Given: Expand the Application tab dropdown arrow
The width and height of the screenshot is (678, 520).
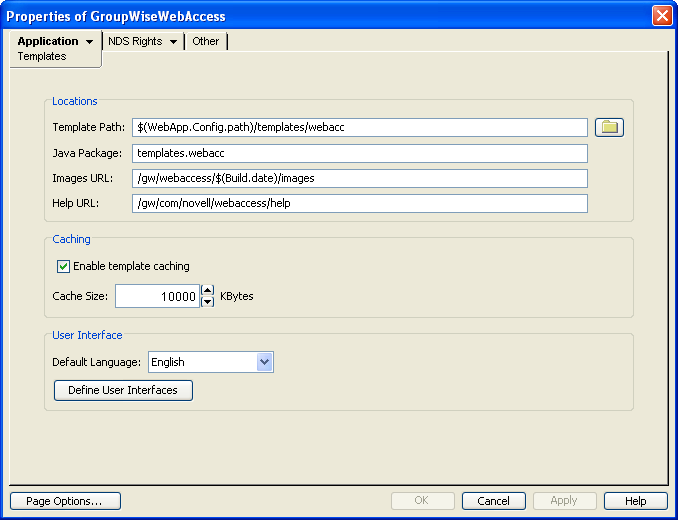Looking at the screenshot, I should click(90, 42).
